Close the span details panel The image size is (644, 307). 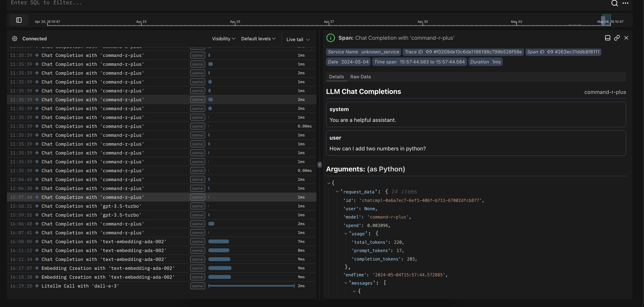(626, 38)
